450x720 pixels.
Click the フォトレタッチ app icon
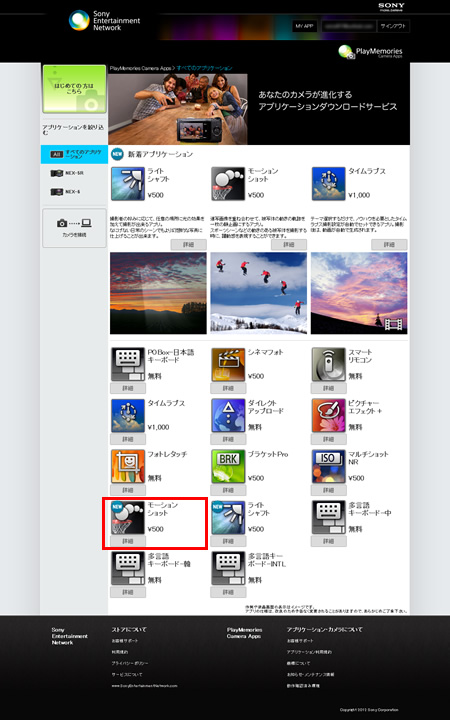click(x=128, y=467)
